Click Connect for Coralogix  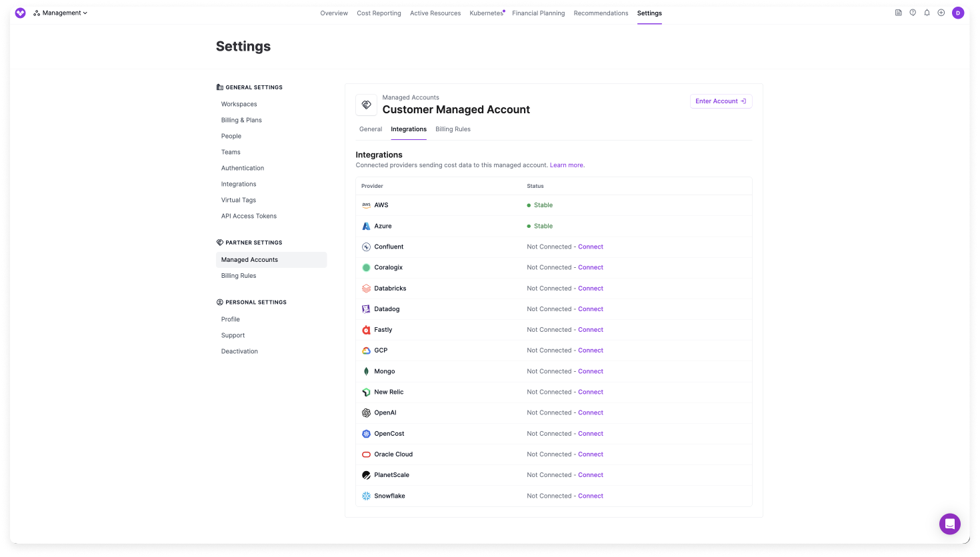pyautogui.click(x=591, y=267)
